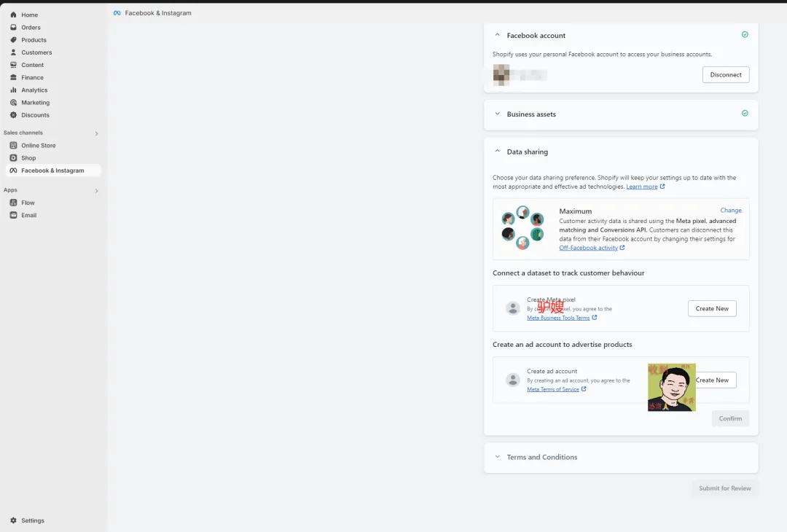This screenshot has height=532, width=787.
Task: Click the Disconnect button
Action: [726, 75]
